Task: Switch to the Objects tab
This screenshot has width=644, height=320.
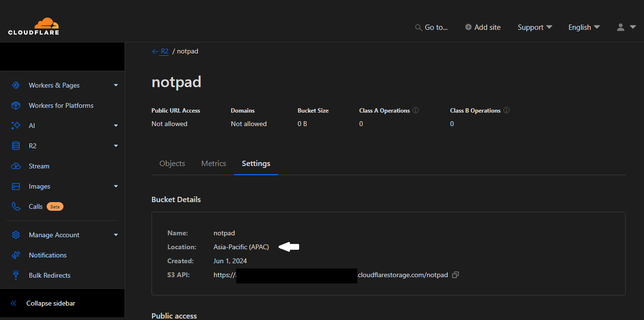Action: point(172,164)
